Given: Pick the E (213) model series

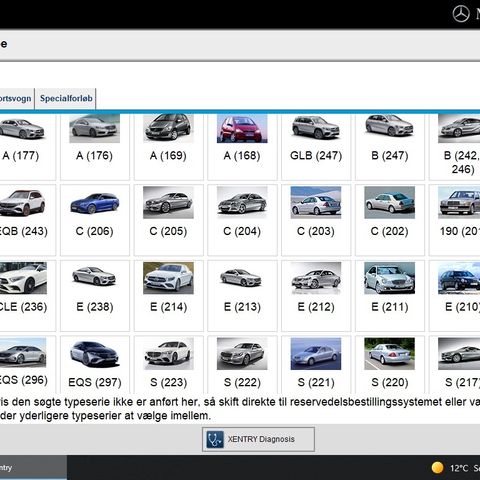Looking at the screenshot, I should (242, 296).
